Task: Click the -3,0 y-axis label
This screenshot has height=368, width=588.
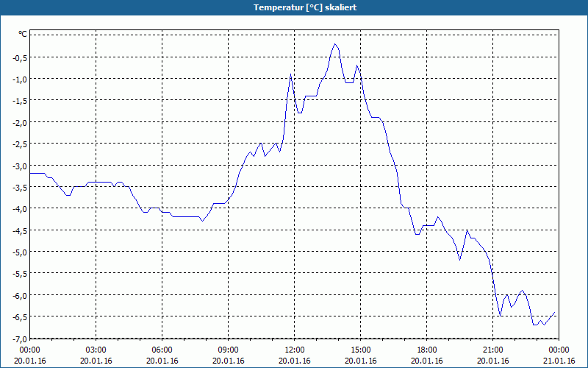Action: click(x=21, y=166)
